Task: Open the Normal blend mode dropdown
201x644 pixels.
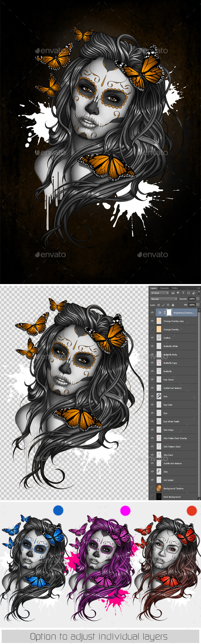Action: point(164,299)
